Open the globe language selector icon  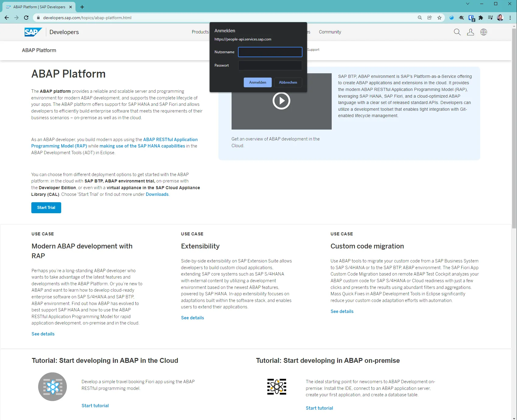[484, 32]
